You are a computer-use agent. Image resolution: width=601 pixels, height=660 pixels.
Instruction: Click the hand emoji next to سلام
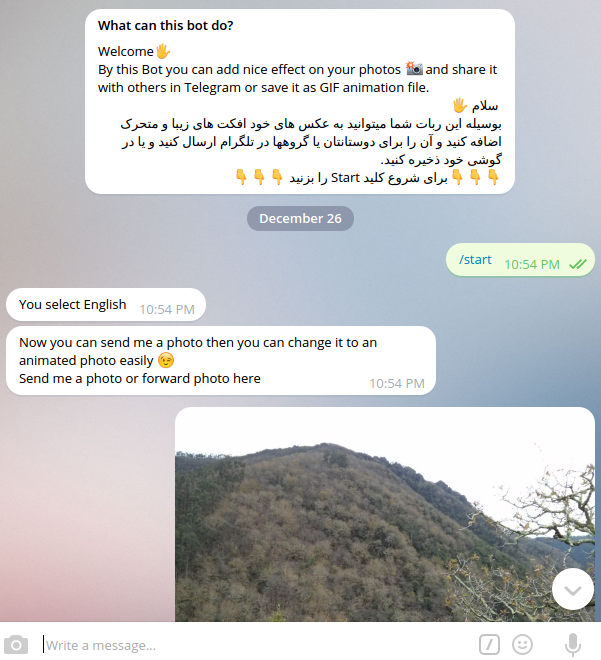(460, 105)
